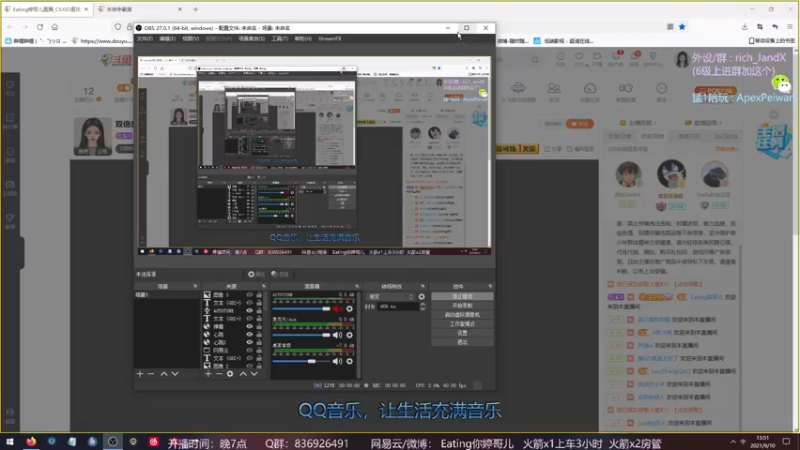Move the scene down in the scenes list
800x450 pixels.
point(175,374)
